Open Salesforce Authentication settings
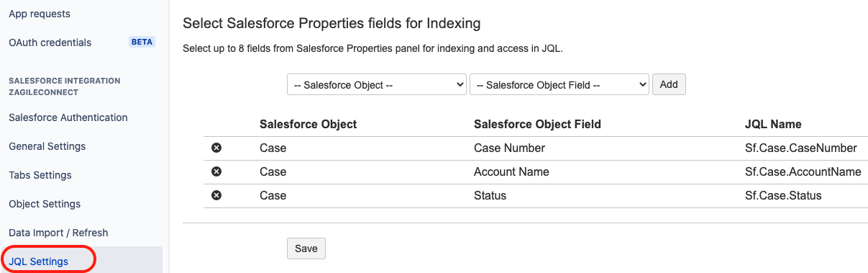 pos(68,117)
